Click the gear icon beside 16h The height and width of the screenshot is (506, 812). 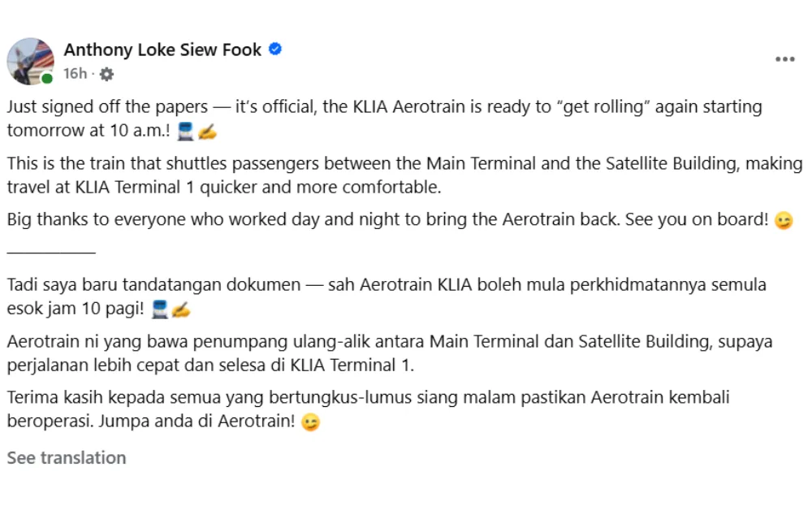(x=106, y=74)
